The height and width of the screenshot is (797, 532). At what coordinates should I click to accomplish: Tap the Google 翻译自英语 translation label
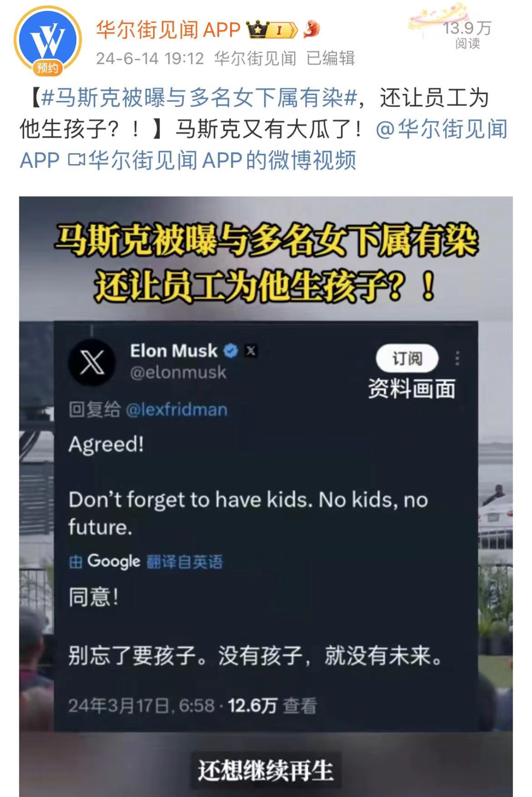[x=146, y=561]
